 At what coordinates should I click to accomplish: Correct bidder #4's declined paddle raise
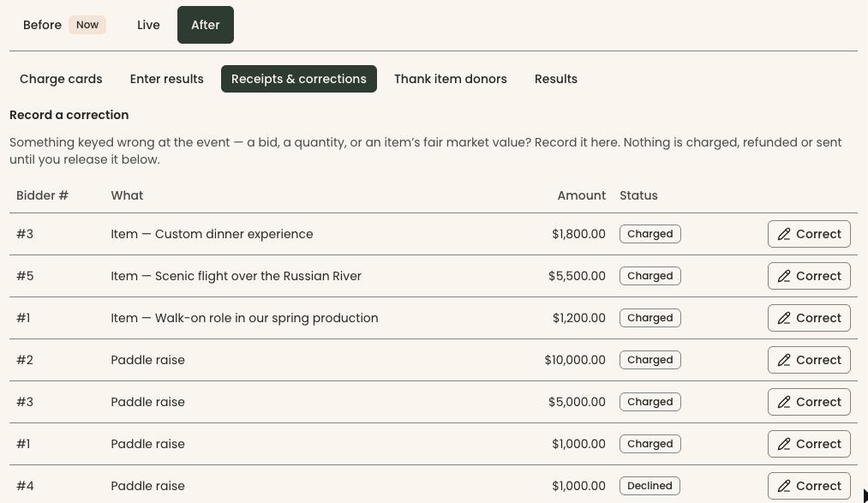[809, 486]
